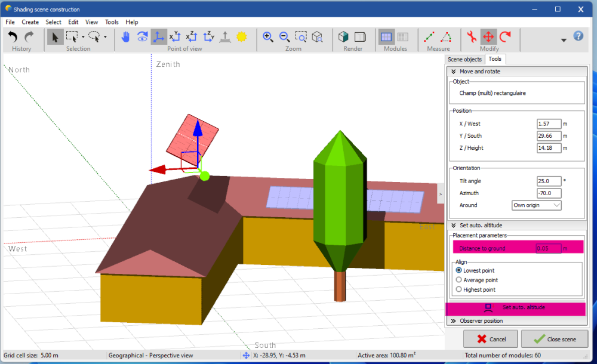Click the zoom out magnifier
The image size is (597, 364).
[284, 37]
